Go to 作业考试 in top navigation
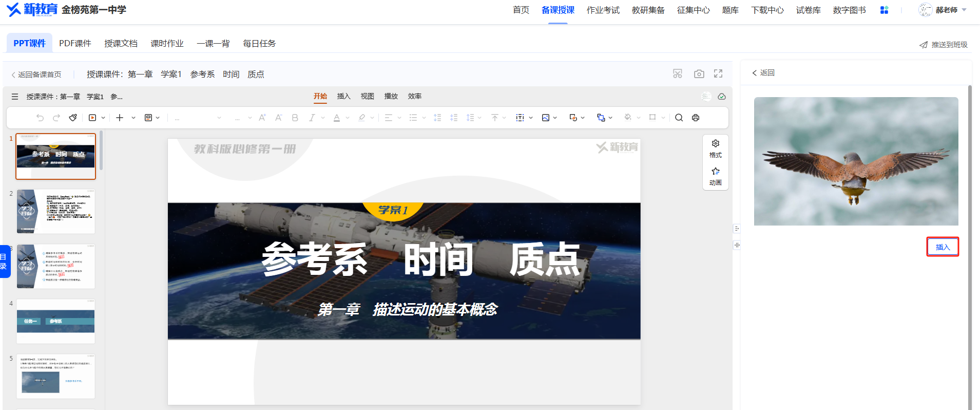 pyautogui.click(x=603, y=10)
